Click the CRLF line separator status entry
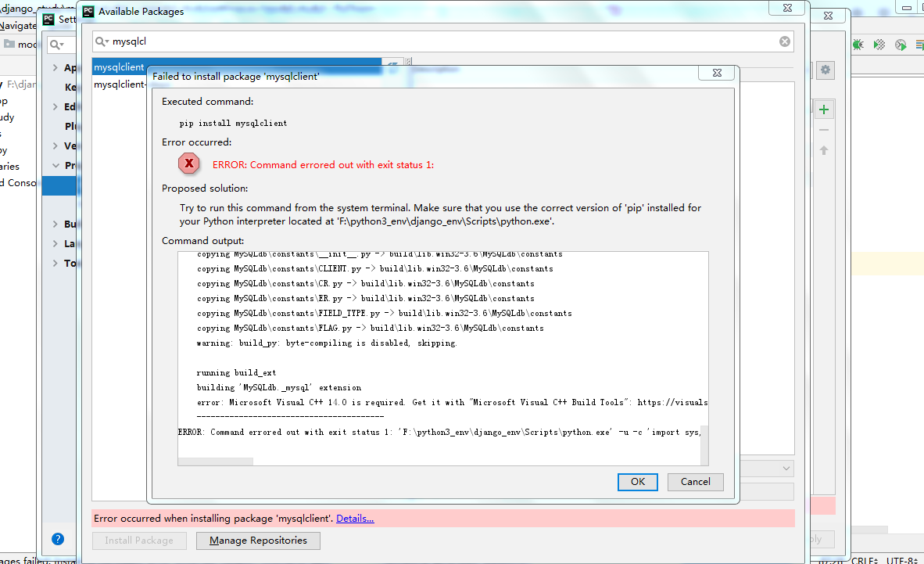 [865, 560]
